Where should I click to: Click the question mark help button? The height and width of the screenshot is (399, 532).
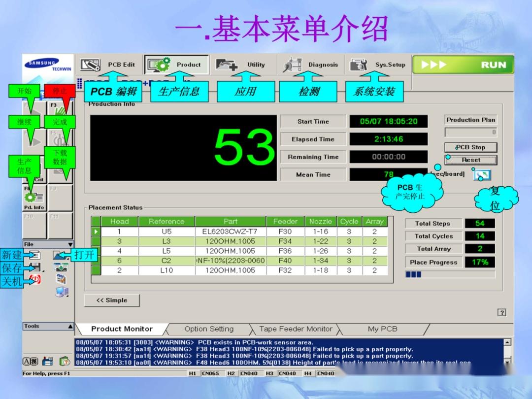point(502,312)
